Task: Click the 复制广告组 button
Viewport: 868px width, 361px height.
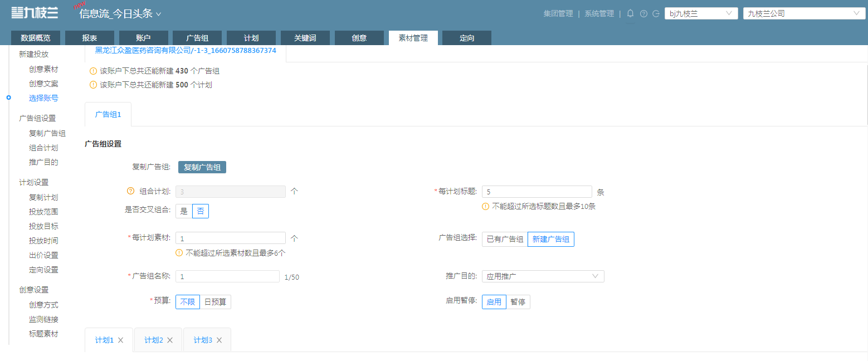Action: pyautogui.click(x=202, y=167)
